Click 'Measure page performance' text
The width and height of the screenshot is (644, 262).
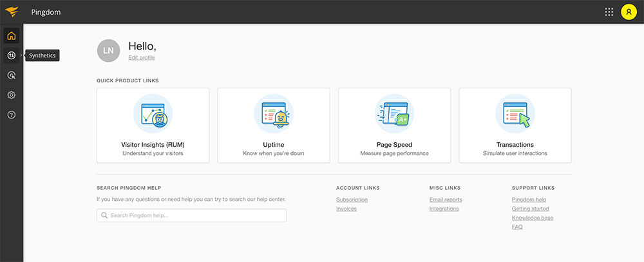pos(394,153)
